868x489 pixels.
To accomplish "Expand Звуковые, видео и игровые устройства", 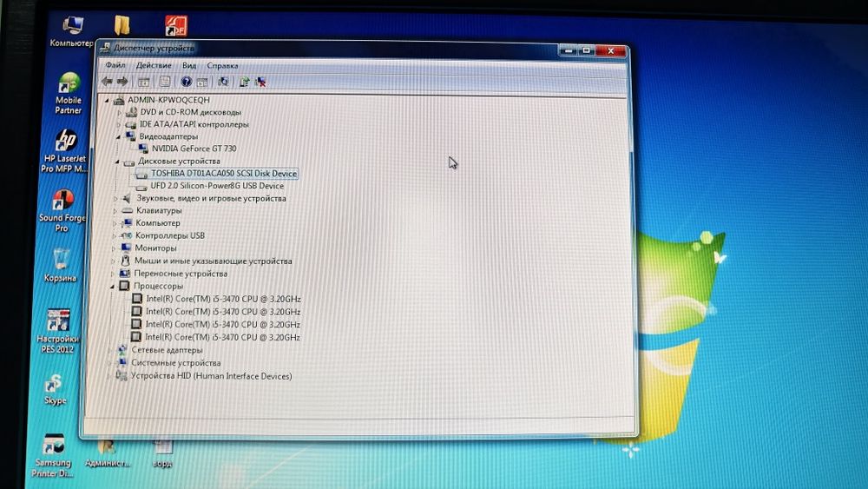I will coord(115,198).
